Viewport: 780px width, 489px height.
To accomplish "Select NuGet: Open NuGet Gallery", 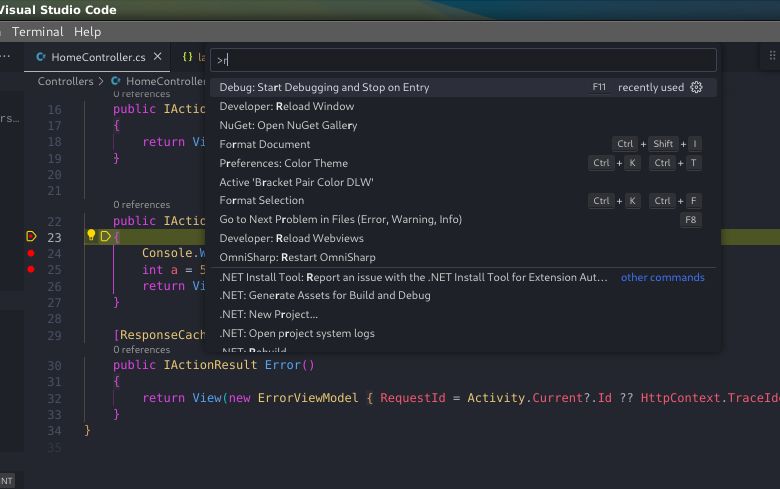I will [463, 125].
